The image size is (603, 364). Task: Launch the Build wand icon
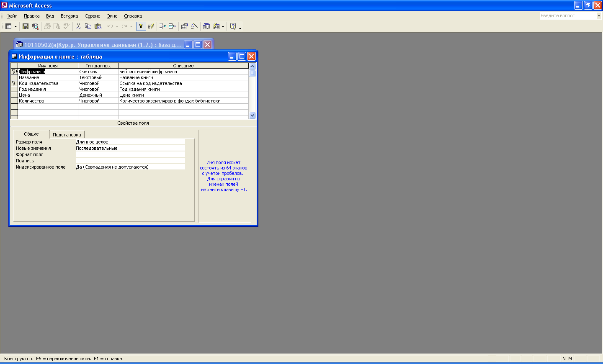194,26
